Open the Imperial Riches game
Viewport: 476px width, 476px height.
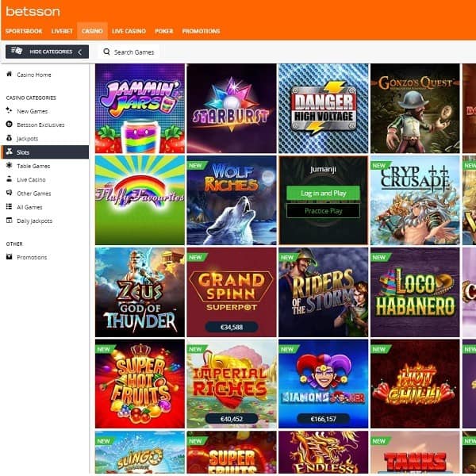(232, 384)
